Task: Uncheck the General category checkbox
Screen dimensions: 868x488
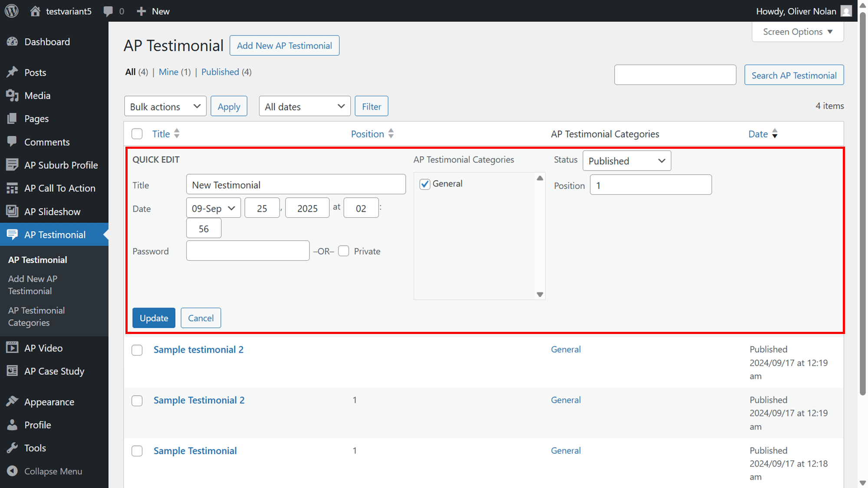Action: [x=425, y=184]
